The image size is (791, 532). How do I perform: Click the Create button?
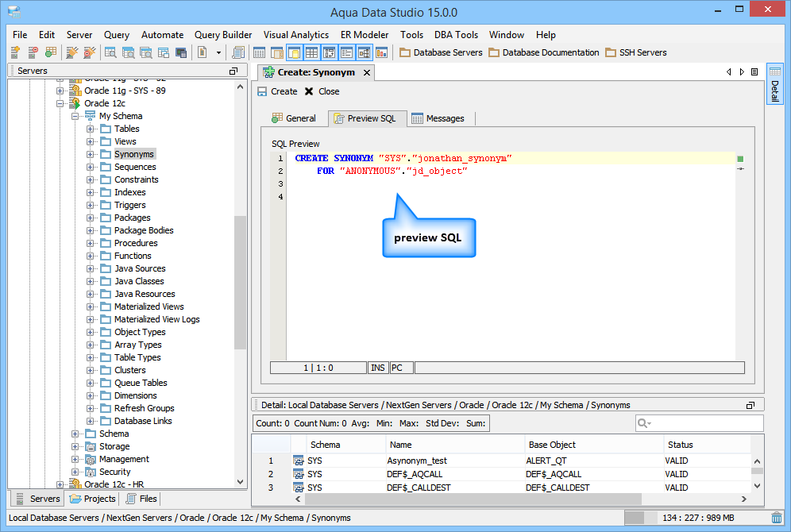pos(277,91)
